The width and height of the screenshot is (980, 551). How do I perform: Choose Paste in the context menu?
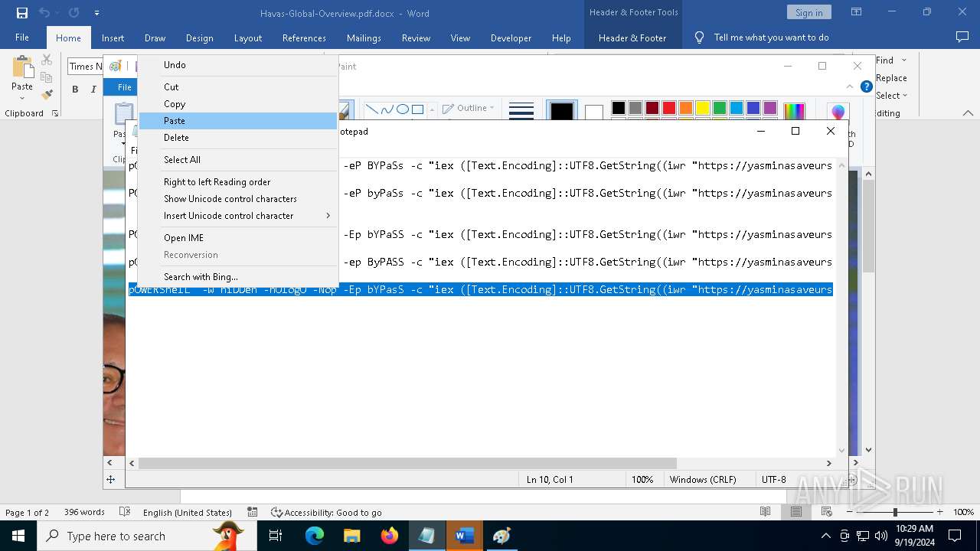click(x=238, y=121)
